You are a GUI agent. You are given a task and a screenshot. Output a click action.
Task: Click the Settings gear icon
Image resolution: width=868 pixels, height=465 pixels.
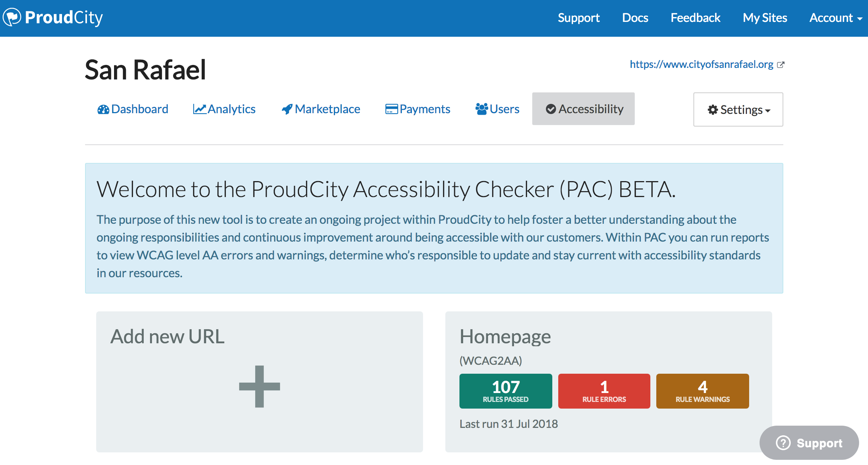coord(713,110)
